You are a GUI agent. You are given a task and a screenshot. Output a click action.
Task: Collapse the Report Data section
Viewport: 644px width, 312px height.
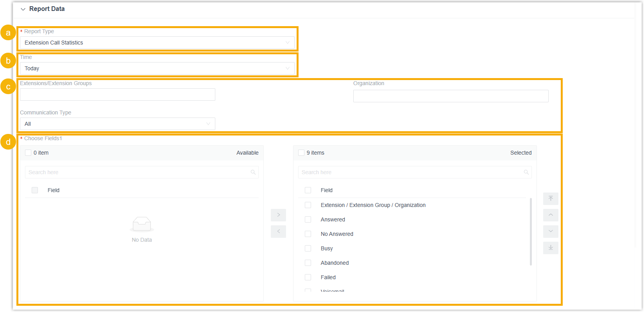23,9
